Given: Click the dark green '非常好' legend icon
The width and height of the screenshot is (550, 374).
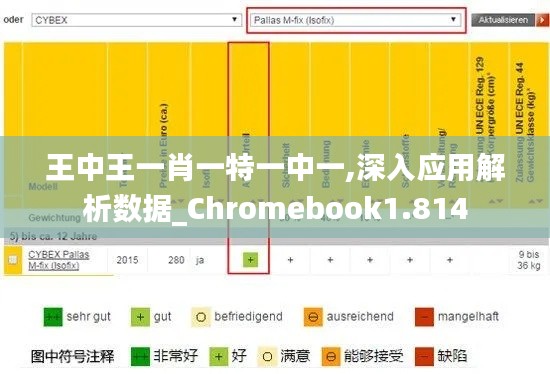Looking at the screenshot, I should (140, 356).
